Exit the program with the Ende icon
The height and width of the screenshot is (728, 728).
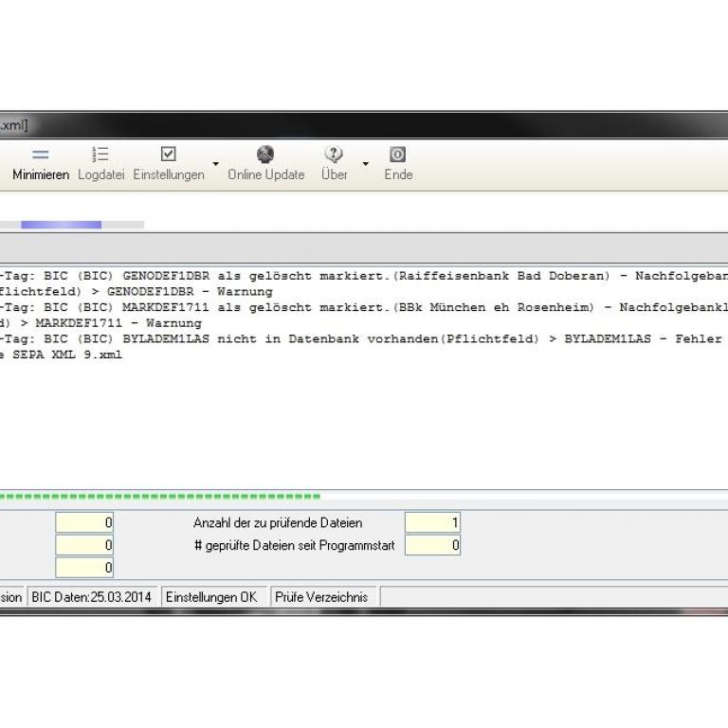point(398,155)
